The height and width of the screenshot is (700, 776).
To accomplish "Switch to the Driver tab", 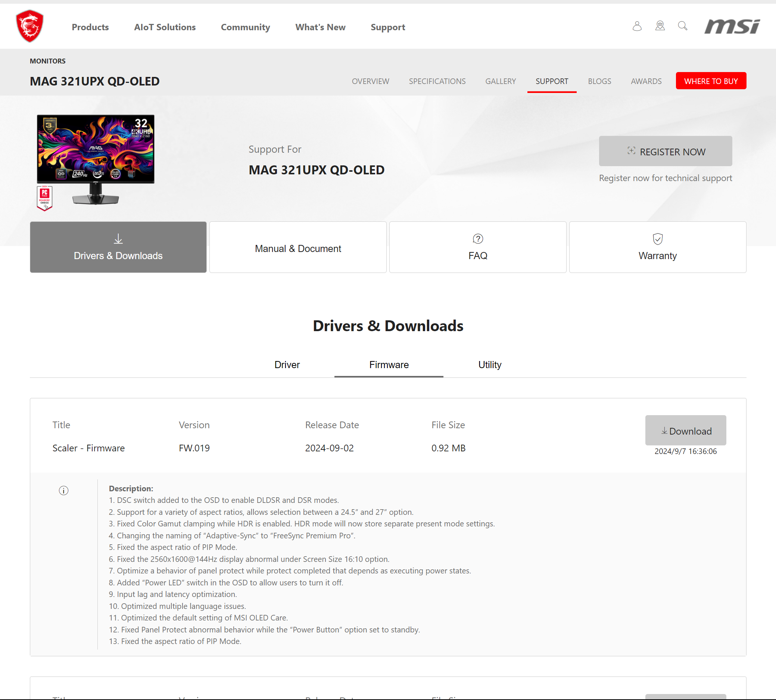I will point(287,365).
